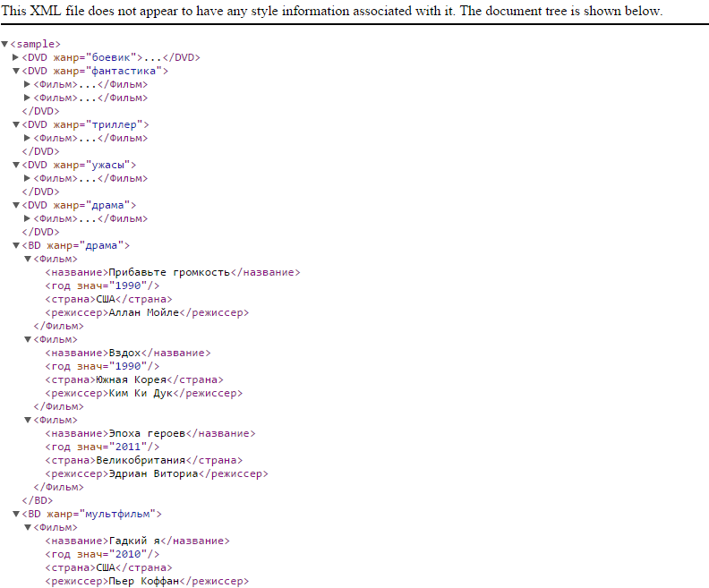Collapse the root sample node
Image resolution: width=709 pixels, height=588 pixels.
[x=4, y=44]
